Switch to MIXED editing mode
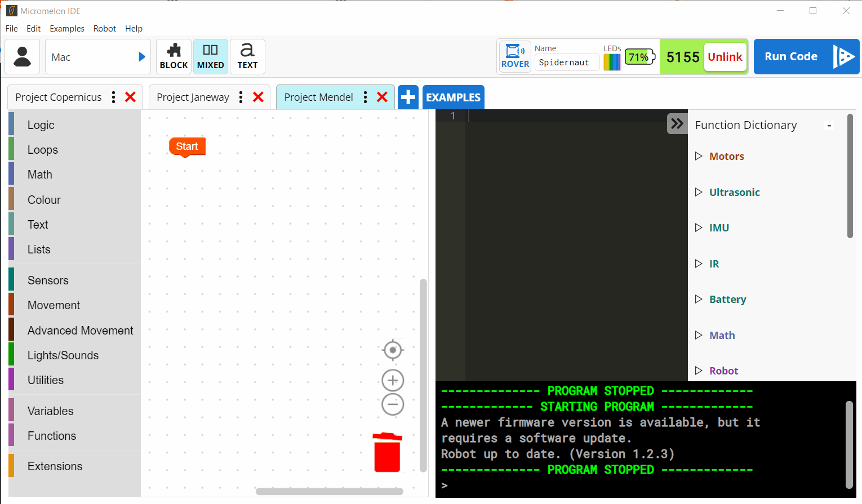 tap(210, 57)
